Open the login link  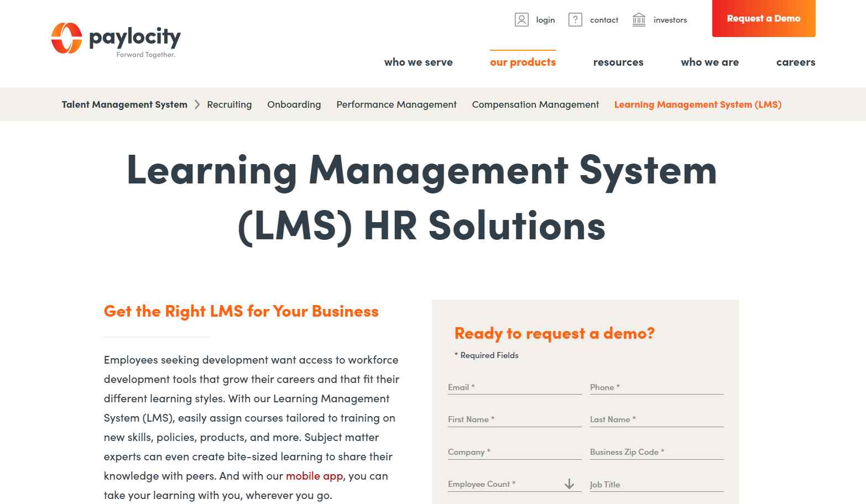pos(545,20)
